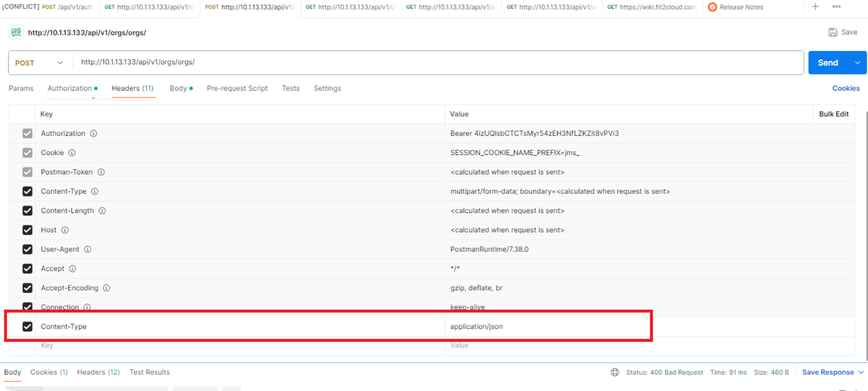Uncheck the application/json Content-Type header
868x391 pixels.
pos(27,326)
